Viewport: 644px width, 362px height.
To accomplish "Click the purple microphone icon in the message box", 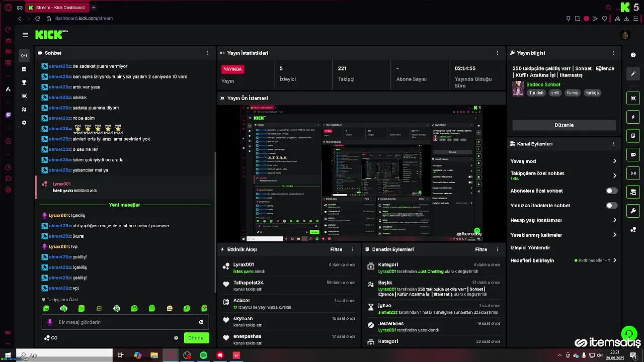I will click(x=49, y=322).
